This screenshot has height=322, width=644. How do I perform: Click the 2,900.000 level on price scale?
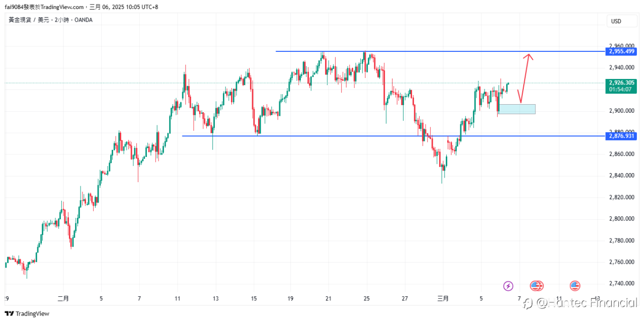pyautogui.click(x=621, y=111)
